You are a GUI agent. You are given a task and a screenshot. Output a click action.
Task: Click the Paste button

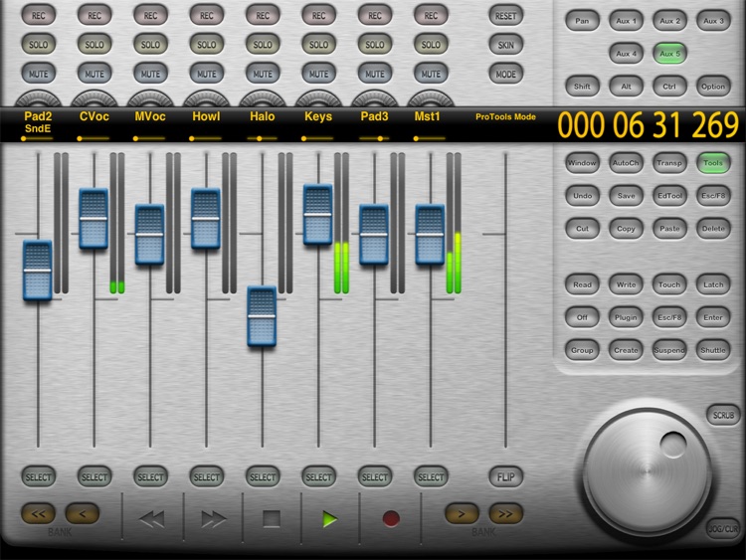click(x=669, y=229)
